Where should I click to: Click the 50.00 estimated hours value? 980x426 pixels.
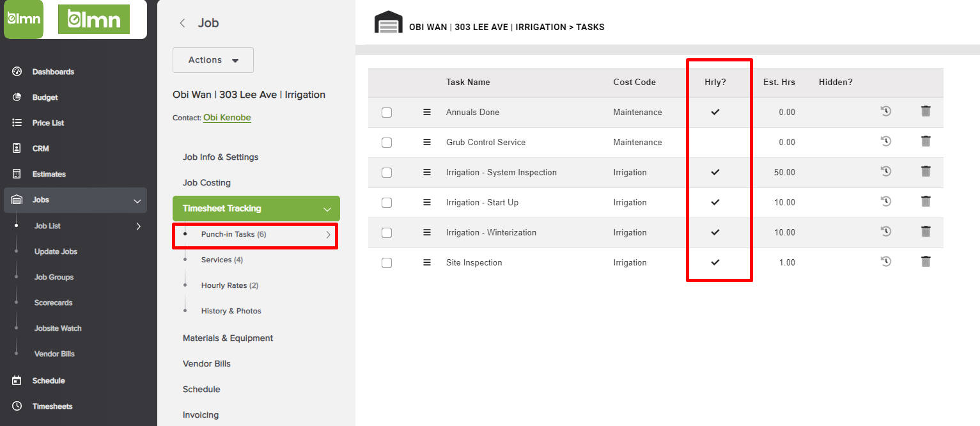click(x=785, y=172)
